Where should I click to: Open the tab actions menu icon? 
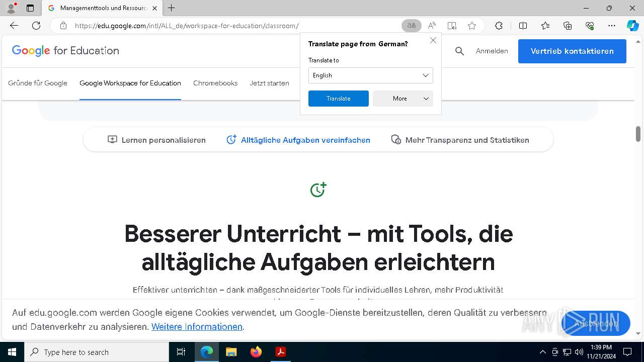tap(30, 8)
